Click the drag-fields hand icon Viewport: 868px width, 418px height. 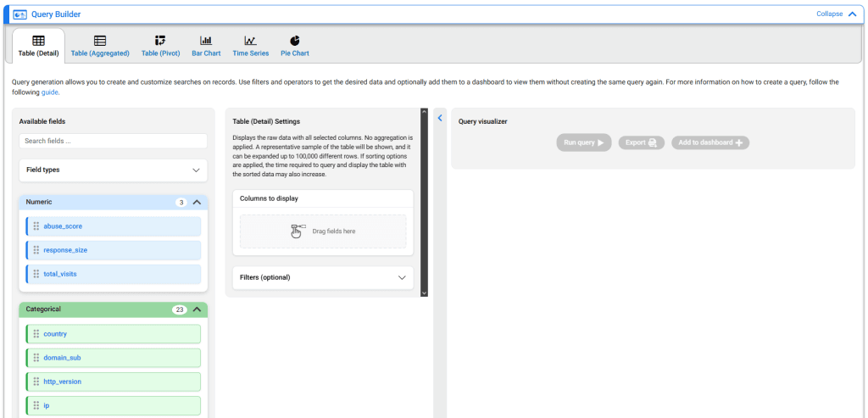[298, 231]
